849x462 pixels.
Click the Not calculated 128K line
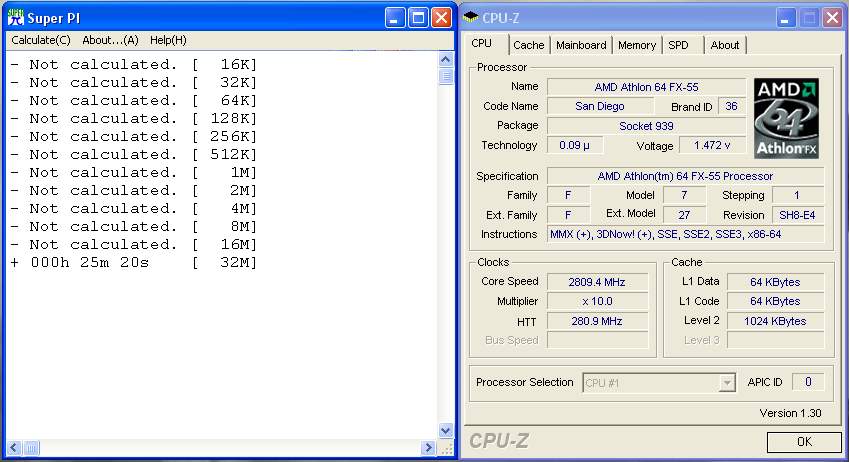pos(134,119)
